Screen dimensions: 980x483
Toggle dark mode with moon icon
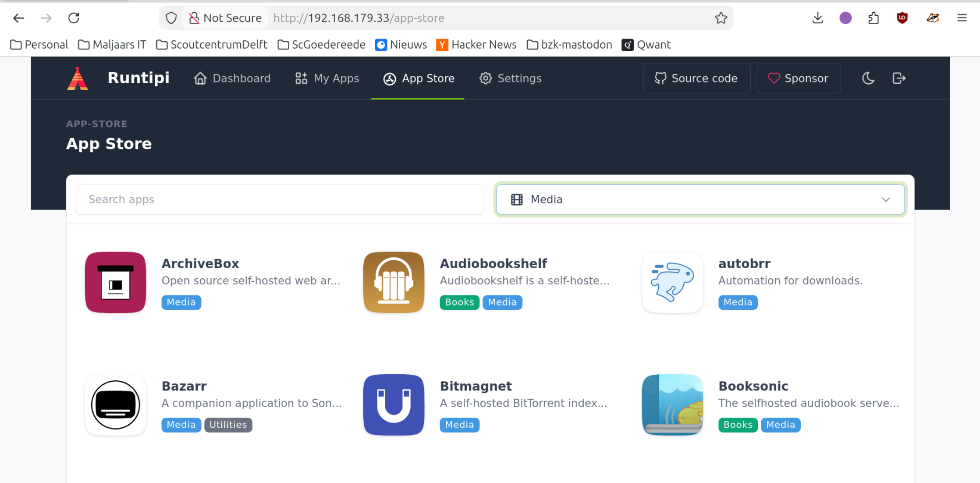[868, 78]
